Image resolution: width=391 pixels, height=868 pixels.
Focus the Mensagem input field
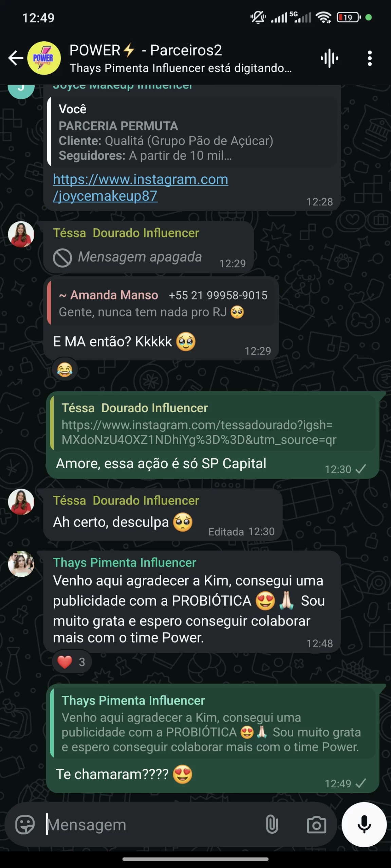[x=153, y=825]
